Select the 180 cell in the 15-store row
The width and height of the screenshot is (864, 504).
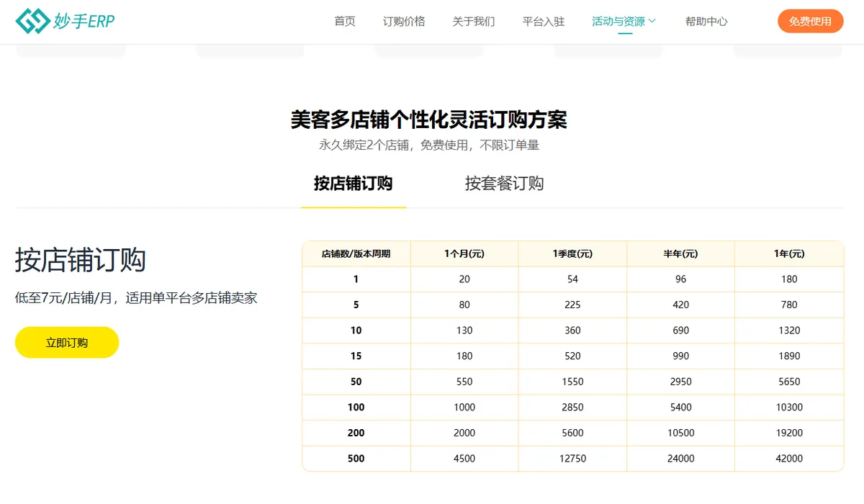[464, 356]
